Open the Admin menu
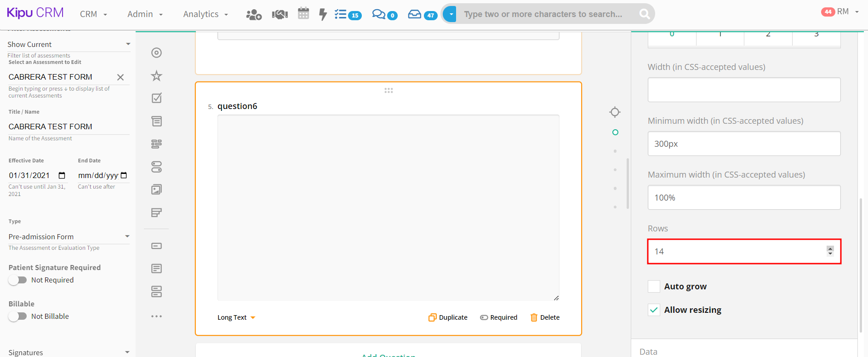This screenshot has width=868, height=357. pos(145,14)
